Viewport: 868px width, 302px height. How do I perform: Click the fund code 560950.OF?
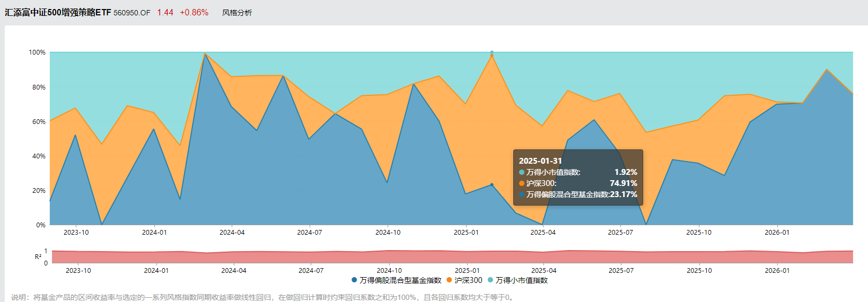click(132, 13)
